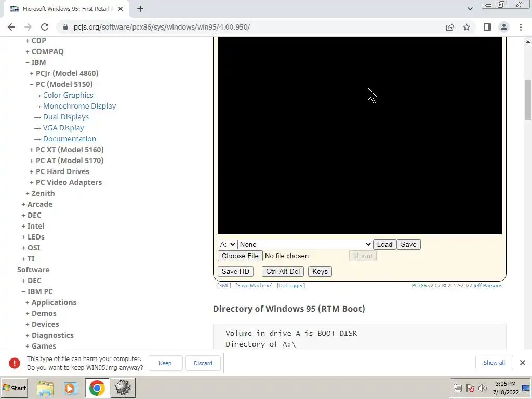Expand the CDP tree entry
Screen dimensions: 532x399
point(36,41)
